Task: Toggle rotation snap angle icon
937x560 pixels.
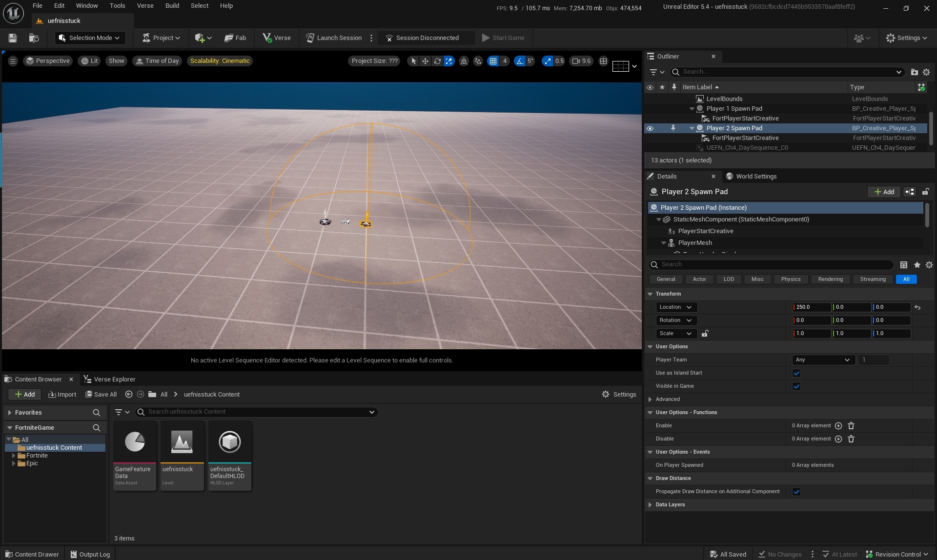Action: (x=520, y=61)
